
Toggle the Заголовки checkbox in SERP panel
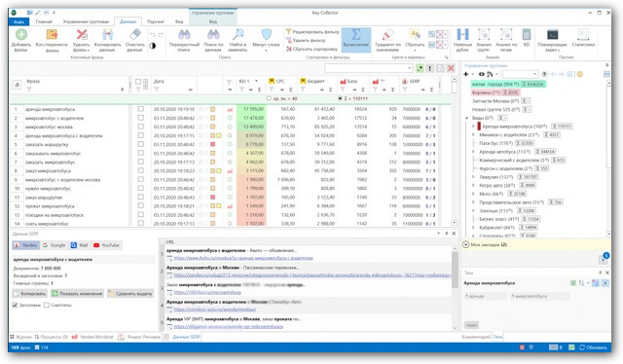[x=16, y=306]
